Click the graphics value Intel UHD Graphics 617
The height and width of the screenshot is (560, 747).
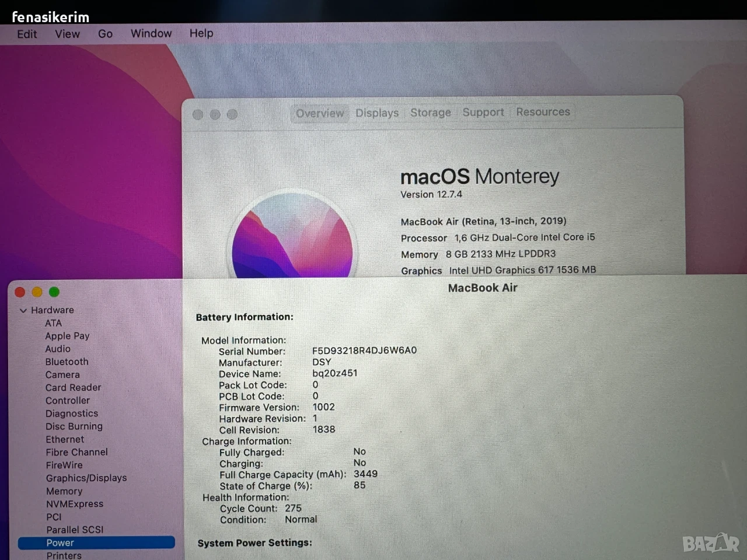pos(501,270)
